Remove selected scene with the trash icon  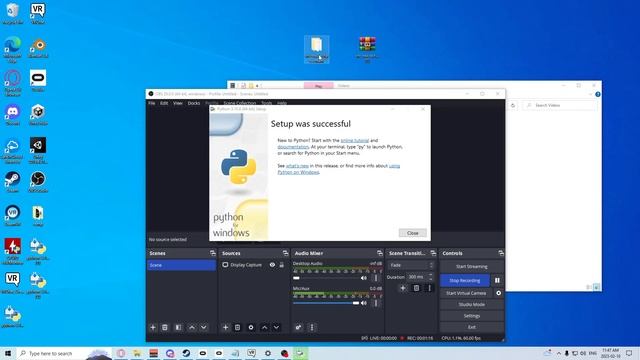(165, 327)
